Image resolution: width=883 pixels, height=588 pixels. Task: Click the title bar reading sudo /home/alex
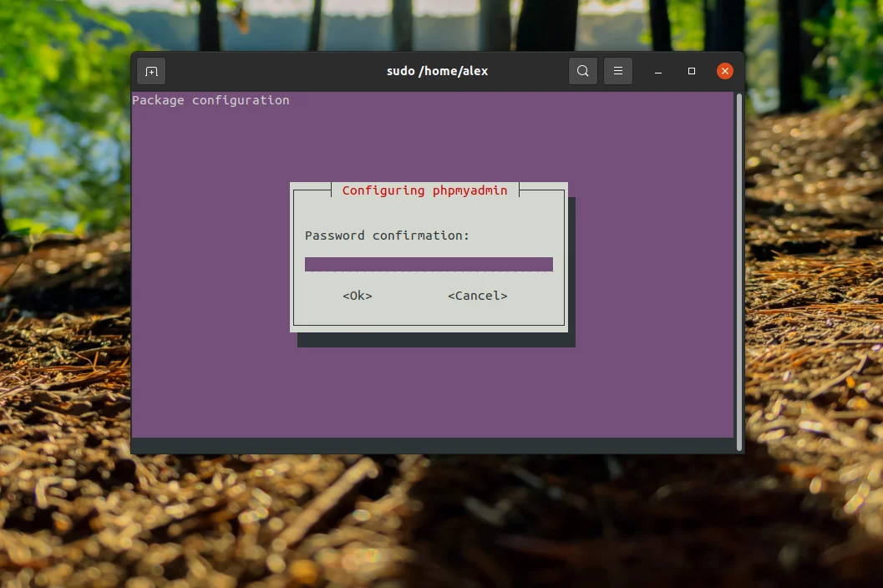click(437, 71)
